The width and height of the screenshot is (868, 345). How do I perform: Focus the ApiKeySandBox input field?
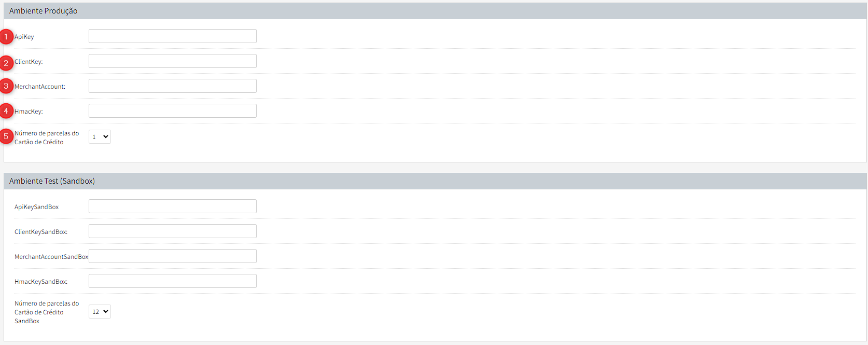coord(172,206)
